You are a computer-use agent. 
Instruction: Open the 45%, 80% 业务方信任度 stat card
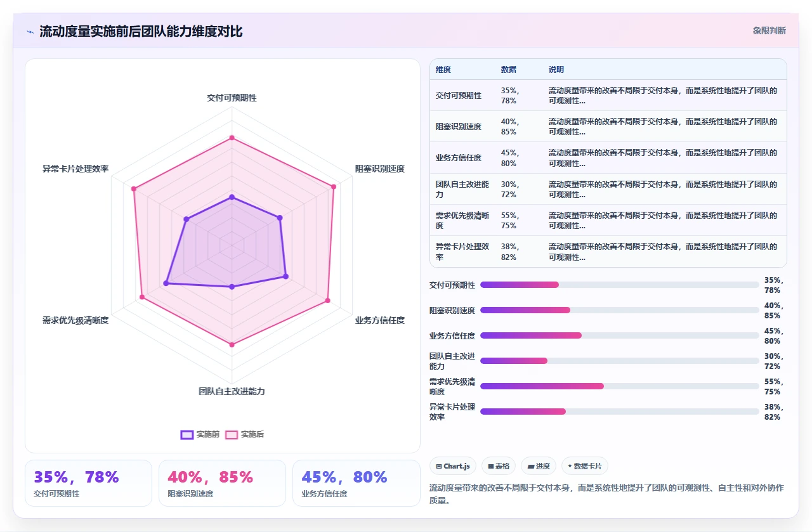click(356, 483)
